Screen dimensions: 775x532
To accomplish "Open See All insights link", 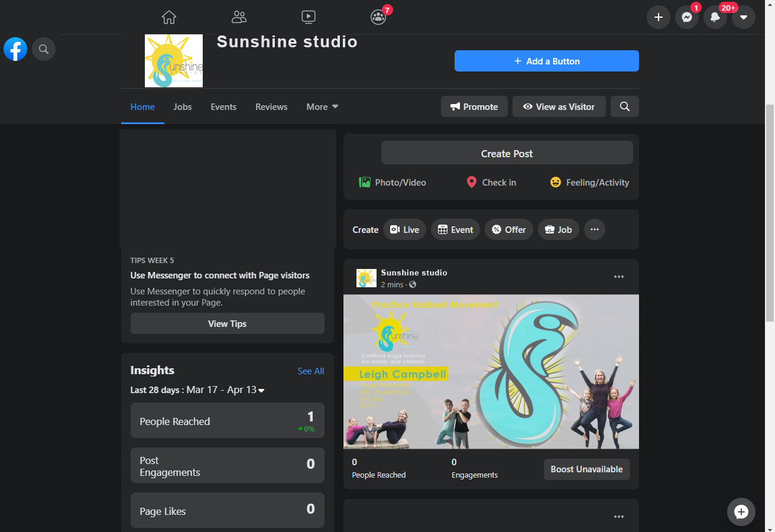I will (310, 371).
